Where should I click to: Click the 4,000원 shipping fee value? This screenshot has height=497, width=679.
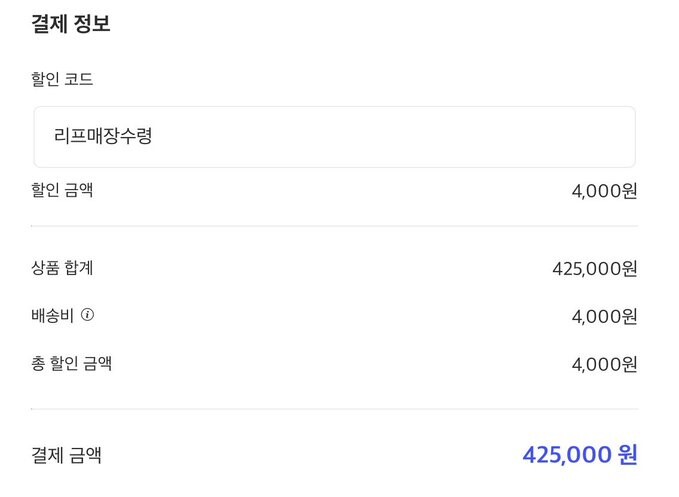[604, 316]
